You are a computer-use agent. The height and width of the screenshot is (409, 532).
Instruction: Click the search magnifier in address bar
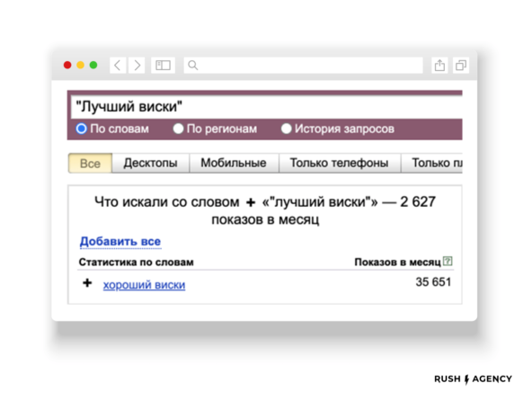(192, 65)
